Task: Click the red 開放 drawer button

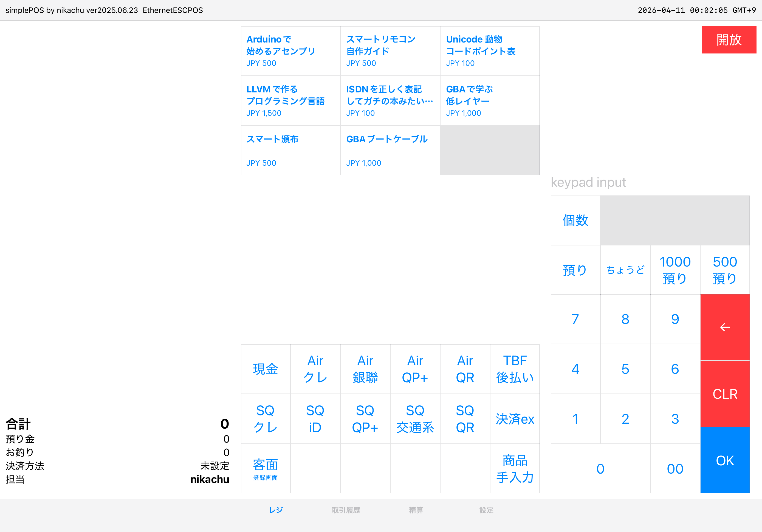Action: (x=729, y=40)
